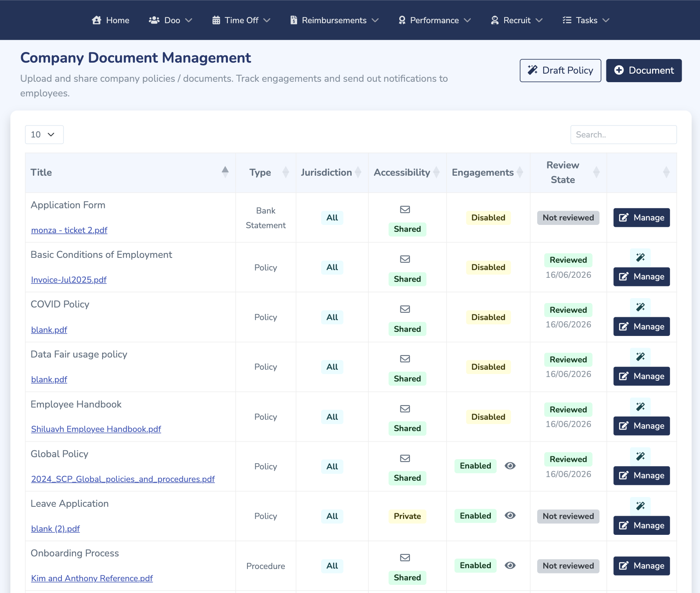Click the Draft Policy button
700x593 pixels.
coord(560,70)
